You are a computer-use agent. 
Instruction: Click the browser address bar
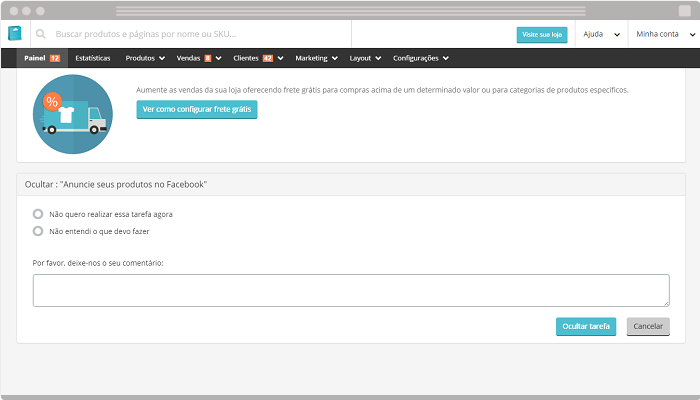tap(350, 11)
